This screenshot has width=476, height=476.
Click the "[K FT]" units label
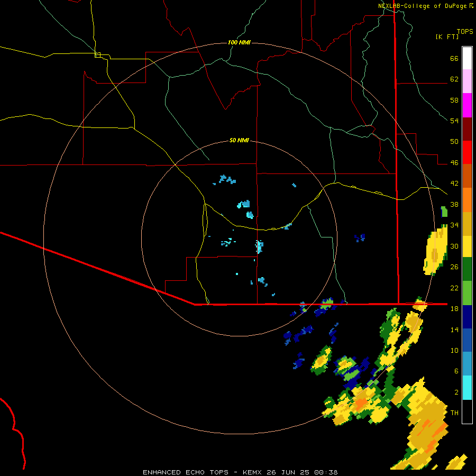point(447,36)
